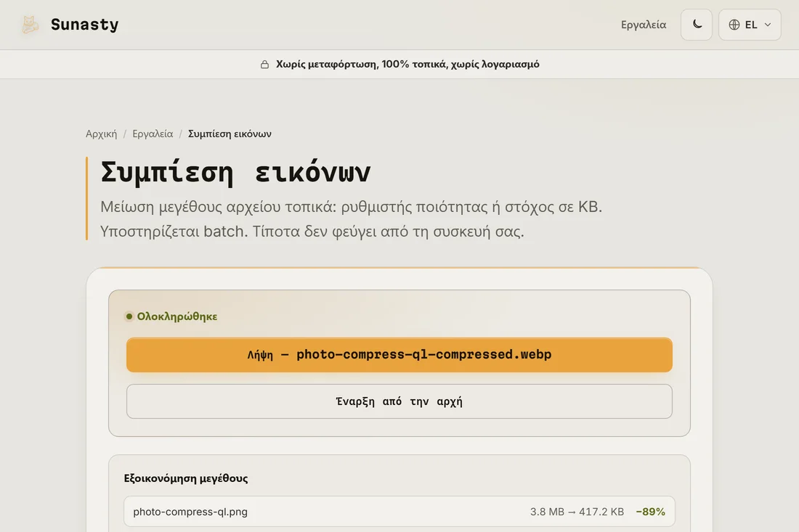Click the Sunasty brand name
The image size is (799, 532).
coord(84,25)
